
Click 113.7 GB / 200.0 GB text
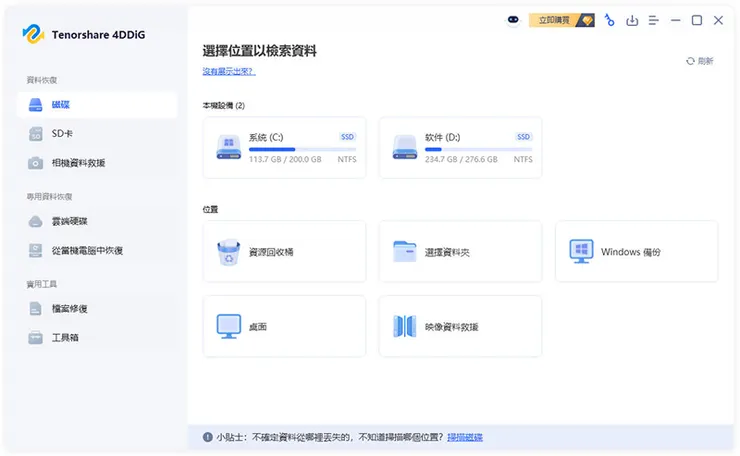pyautogui.click(x=285, y=160)
